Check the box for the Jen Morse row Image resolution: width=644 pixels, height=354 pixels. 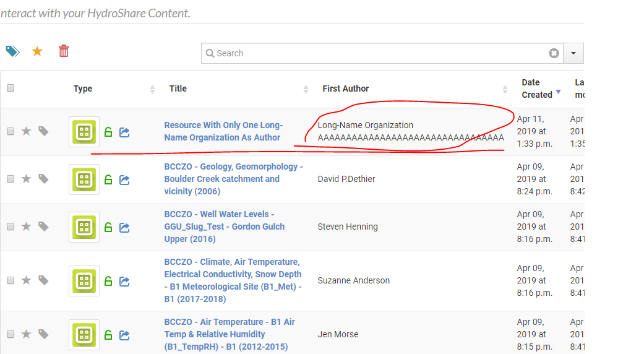coord(11,334)
